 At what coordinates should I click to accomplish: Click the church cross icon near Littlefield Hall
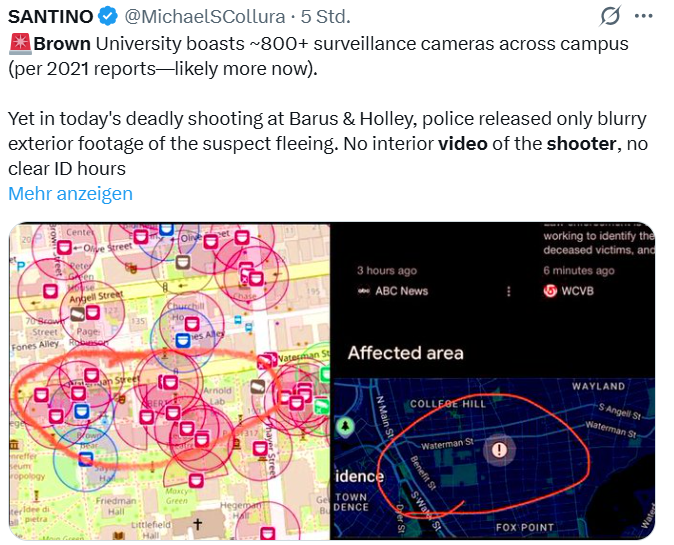click(197, 524)
